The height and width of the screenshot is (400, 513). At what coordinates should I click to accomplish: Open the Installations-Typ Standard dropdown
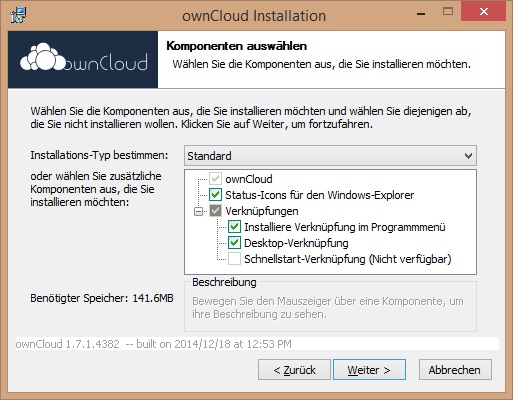pyautogui.click(x=330, y=155)
